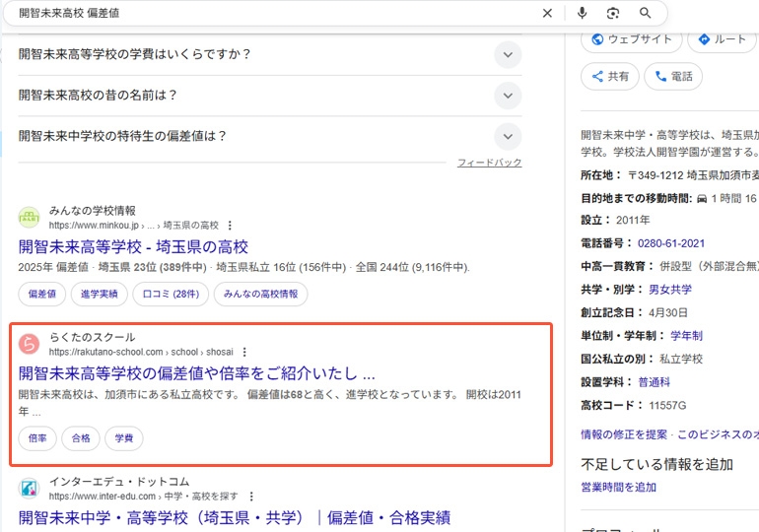
Task: Click inside the search query text field
Action: point(276,13)
